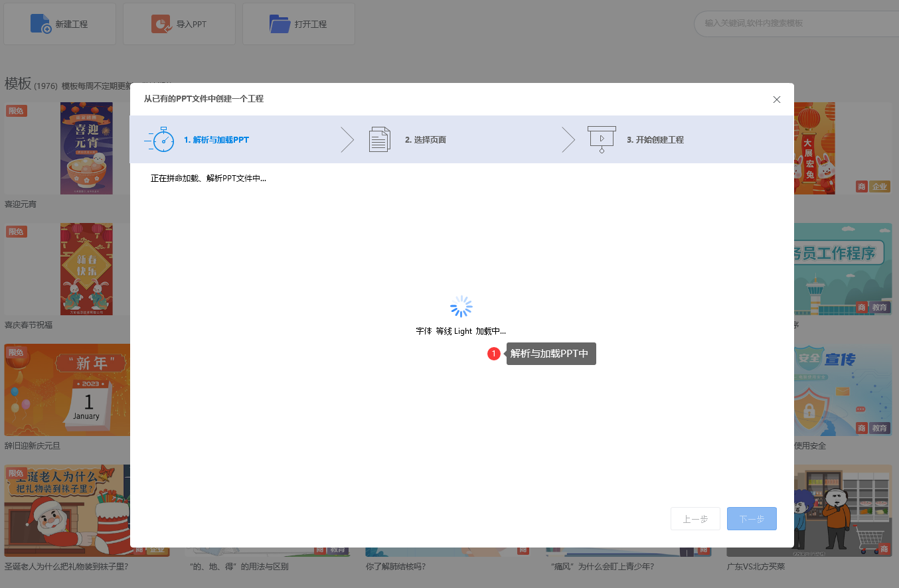Open the 喜庆春节祝福 template thumbnail

tap(86, 269)
